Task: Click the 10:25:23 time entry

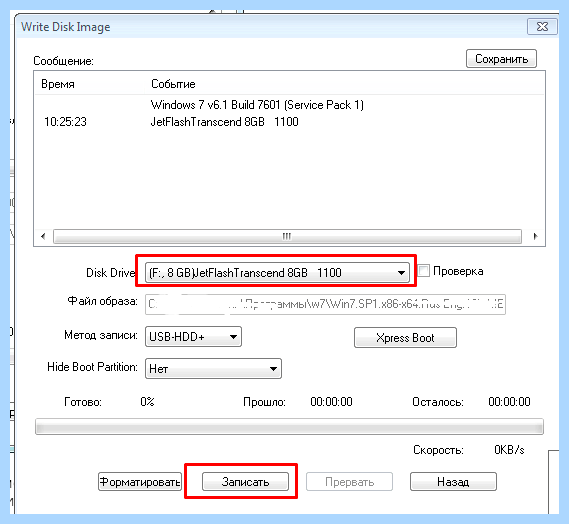Action: coord(65,122)
